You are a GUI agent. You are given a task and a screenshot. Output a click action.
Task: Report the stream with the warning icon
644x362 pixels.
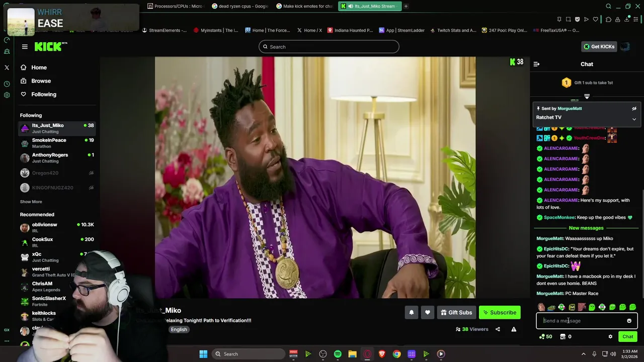[x=514, y=329]
